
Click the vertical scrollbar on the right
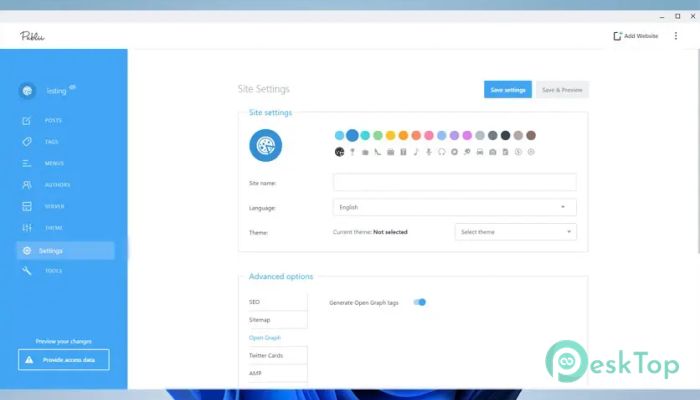coord(698,152)
